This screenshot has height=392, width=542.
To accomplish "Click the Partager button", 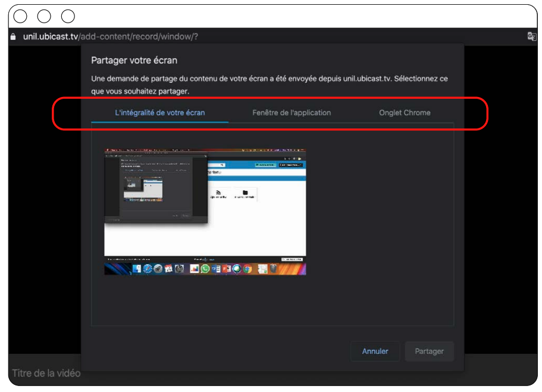I will pos(429,351).
